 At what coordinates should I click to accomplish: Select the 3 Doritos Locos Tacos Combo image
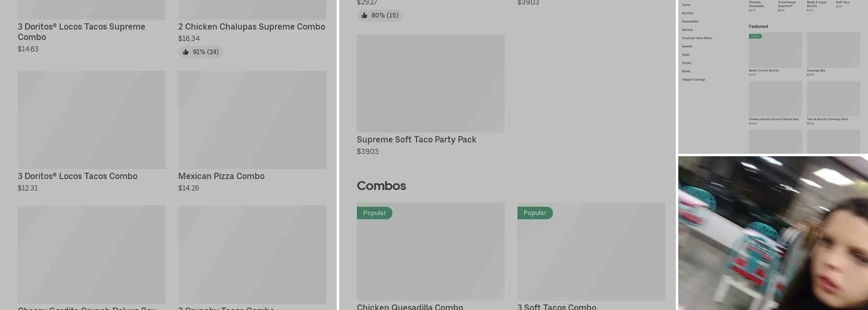(x=92, y=120)
